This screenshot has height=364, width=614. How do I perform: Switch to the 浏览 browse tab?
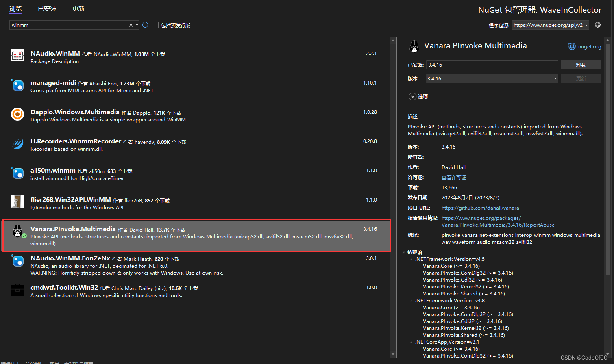pyautogui.click(x=15, y=9)
